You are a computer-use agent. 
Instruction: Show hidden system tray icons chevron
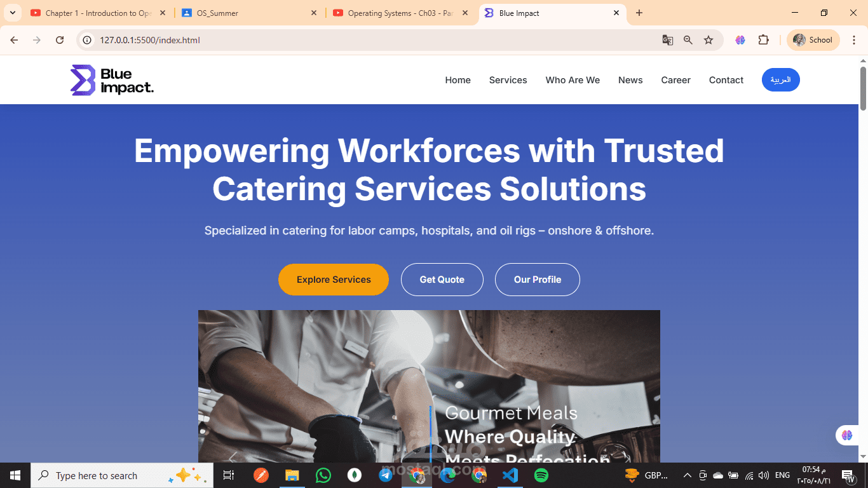[x=687, y=475]
